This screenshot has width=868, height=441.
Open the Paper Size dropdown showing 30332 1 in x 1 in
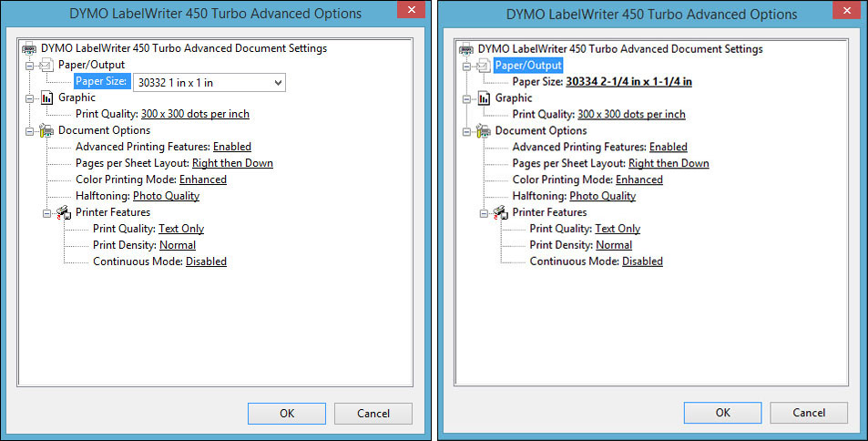coord(209,83)
